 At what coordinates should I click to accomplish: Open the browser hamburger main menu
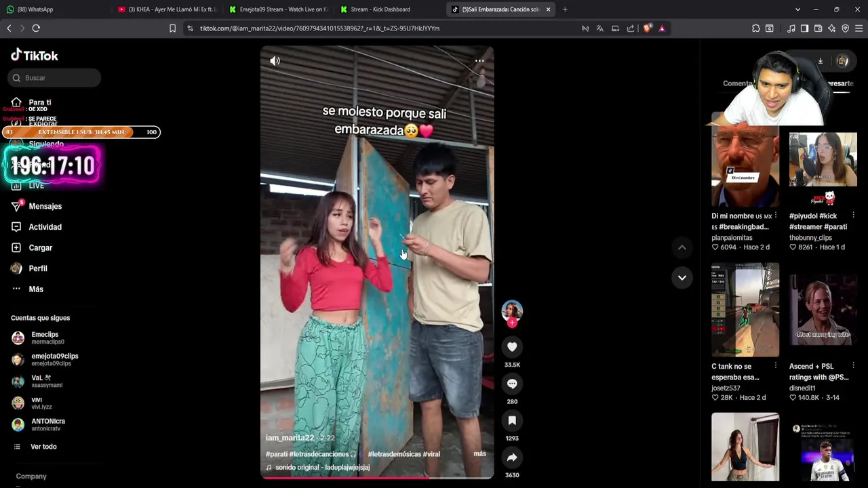tap(859, 28)
